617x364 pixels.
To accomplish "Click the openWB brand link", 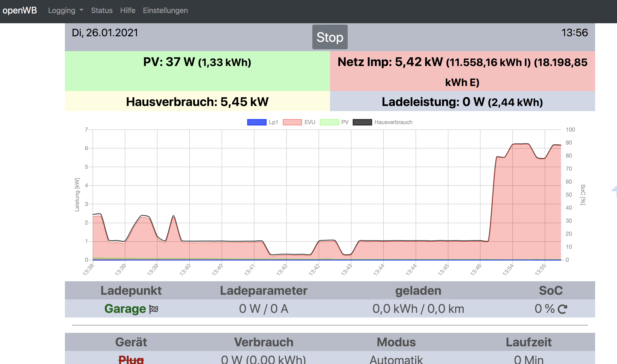I will point(20,10).
